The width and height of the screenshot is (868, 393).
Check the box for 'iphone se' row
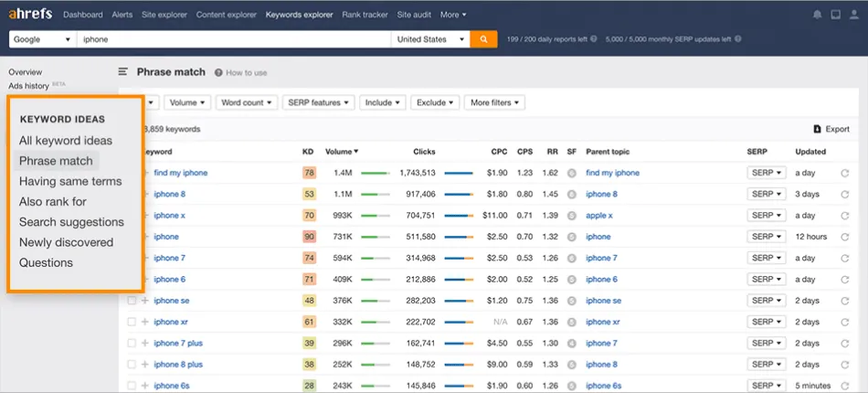pos(132,301)
